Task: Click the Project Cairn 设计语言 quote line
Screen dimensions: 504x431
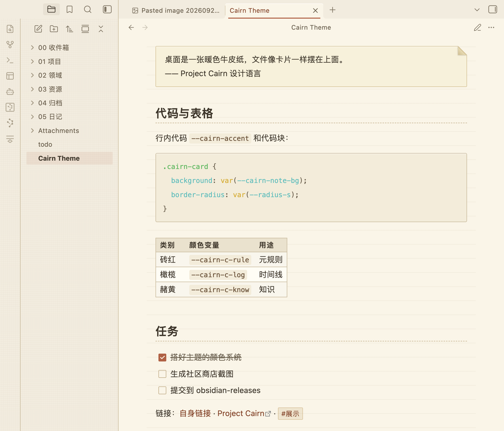Action: (213, 73)
